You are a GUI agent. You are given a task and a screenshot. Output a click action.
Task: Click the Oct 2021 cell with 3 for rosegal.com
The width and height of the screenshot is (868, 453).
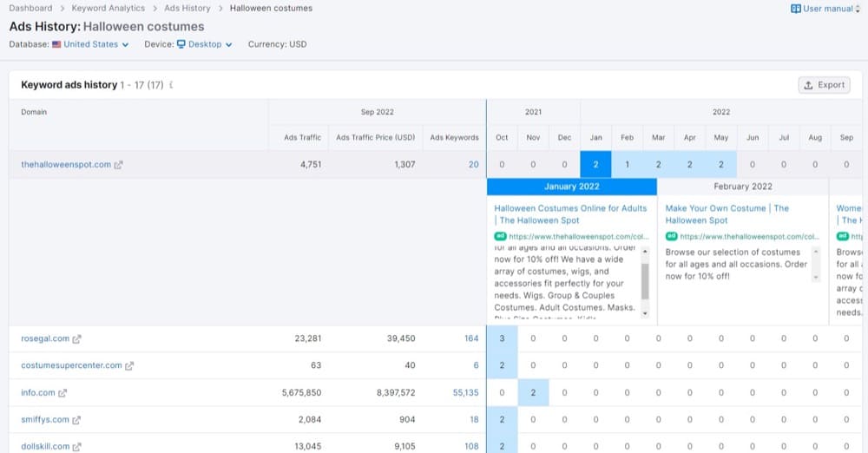502,339
